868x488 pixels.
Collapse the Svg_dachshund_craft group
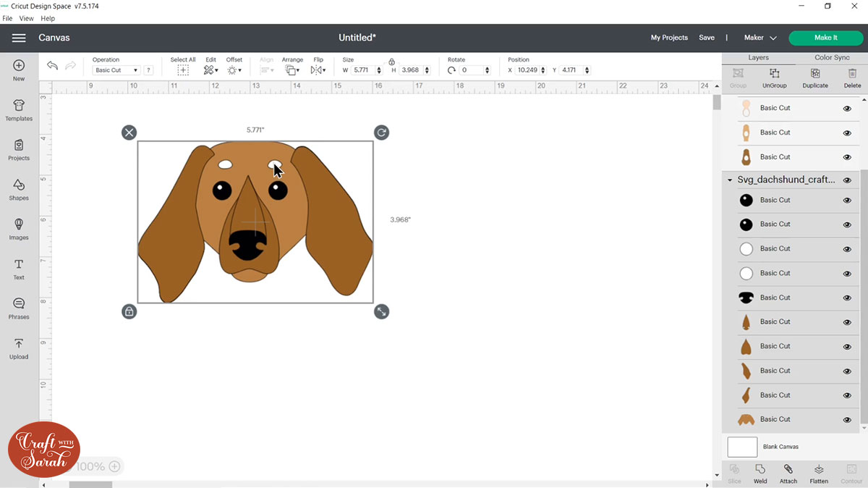tap(729, 179)
